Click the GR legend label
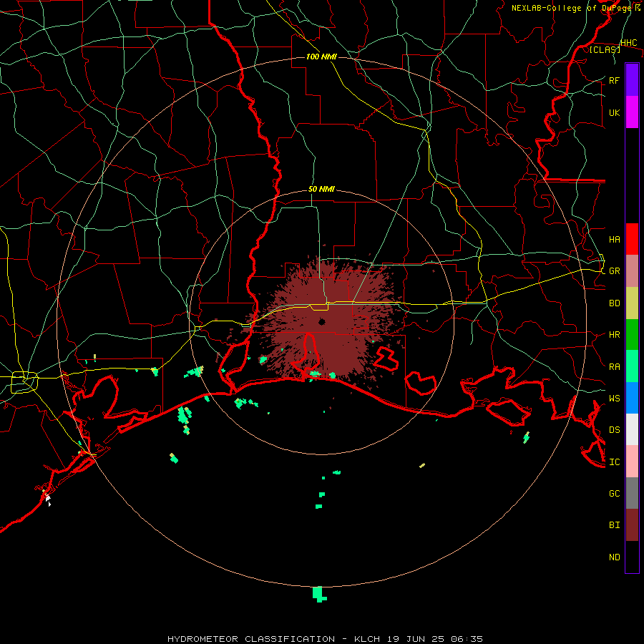This screenshot has height=644, width=644. click(x=614, y=271)
